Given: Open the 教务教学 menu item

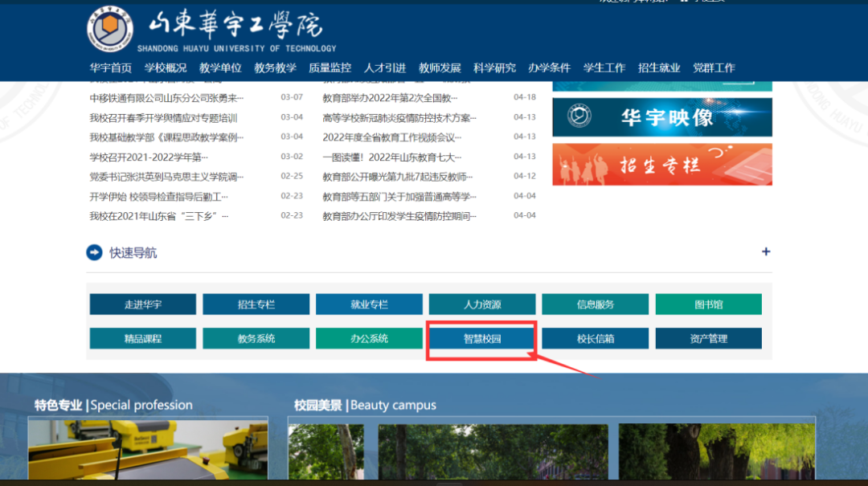Looking at the screenshot, I should coord(275,68).
